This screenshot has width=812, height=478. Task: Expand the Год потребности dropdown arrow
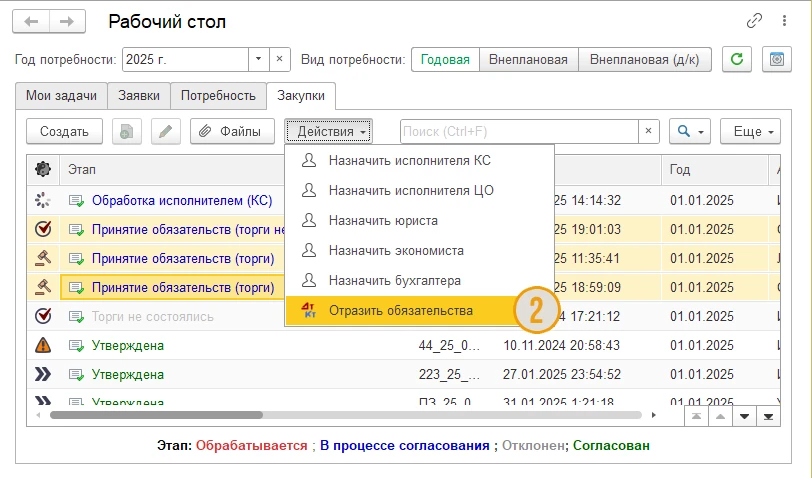click(x=258, y=59)
